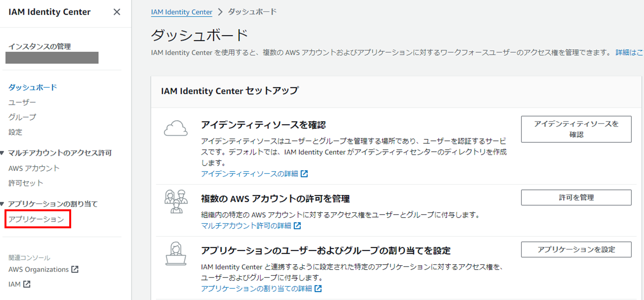Click the cloud identity source icon

[x=176, y=128]
